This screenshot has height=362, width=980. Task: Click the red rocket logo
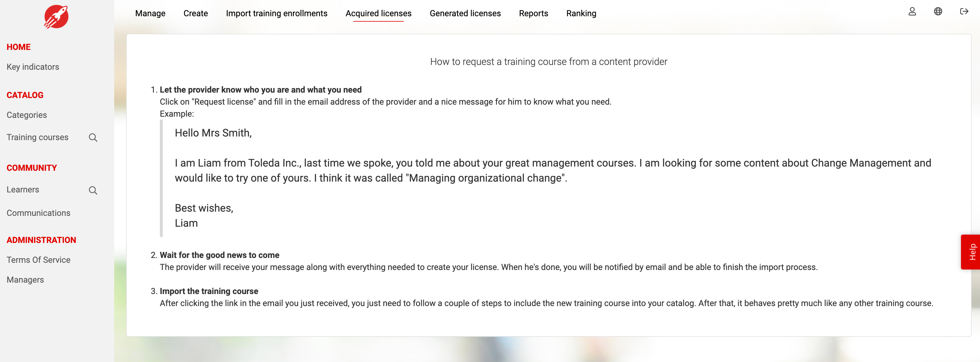pos(56,17)
